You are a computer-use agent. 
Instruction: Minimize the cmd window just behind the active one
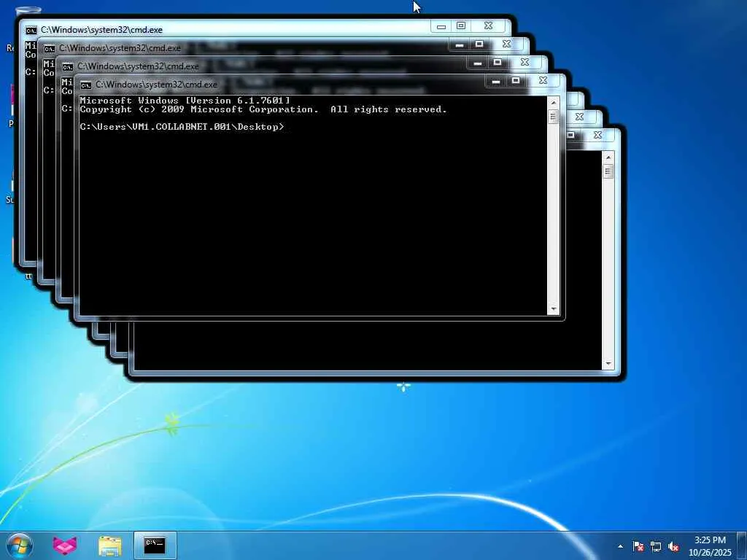(x=478, y=63)
